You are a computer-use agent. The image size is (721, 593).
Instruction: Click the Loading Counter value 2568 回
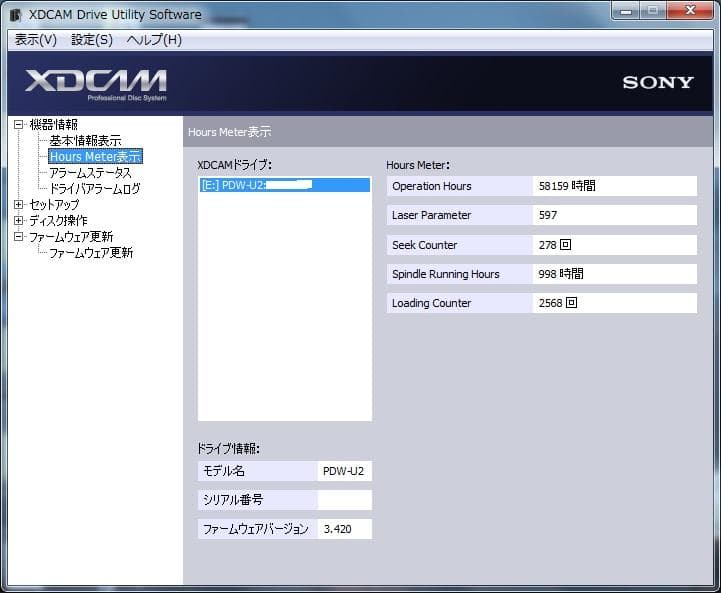614,303
